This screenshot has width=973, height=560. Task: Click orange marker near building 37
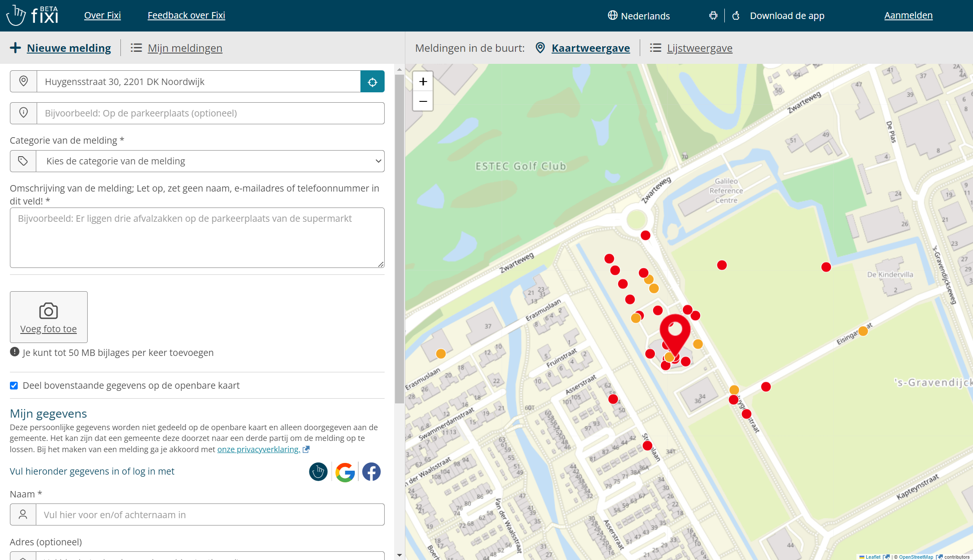pos(441,354)
